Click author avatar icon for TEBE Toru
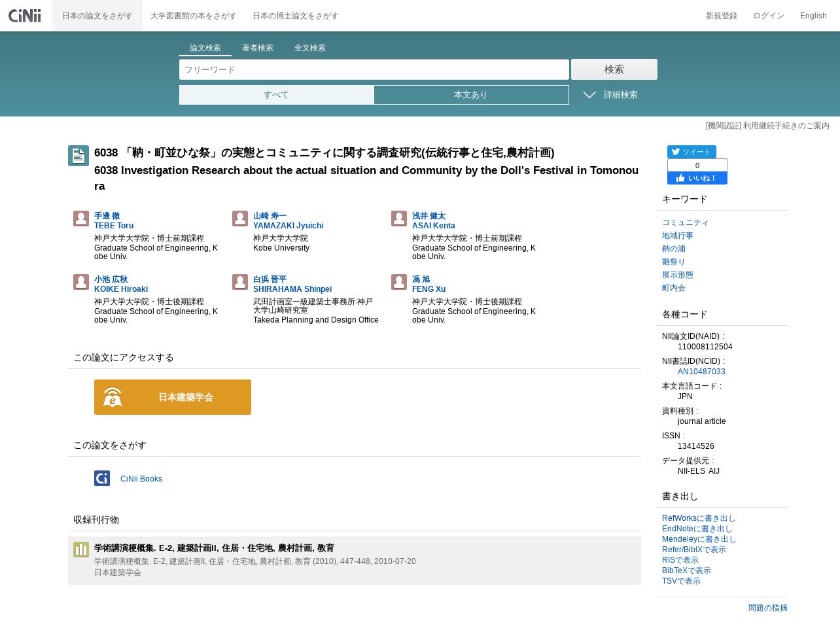840x634 pixels. (x=81, y=219)
